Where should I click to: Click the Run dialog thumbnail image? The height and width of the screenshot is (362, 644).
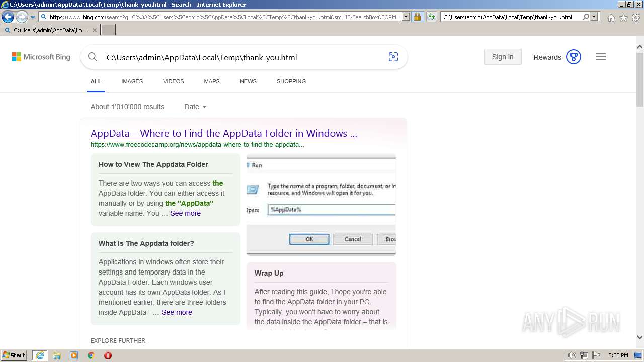(x=321, y=205)
